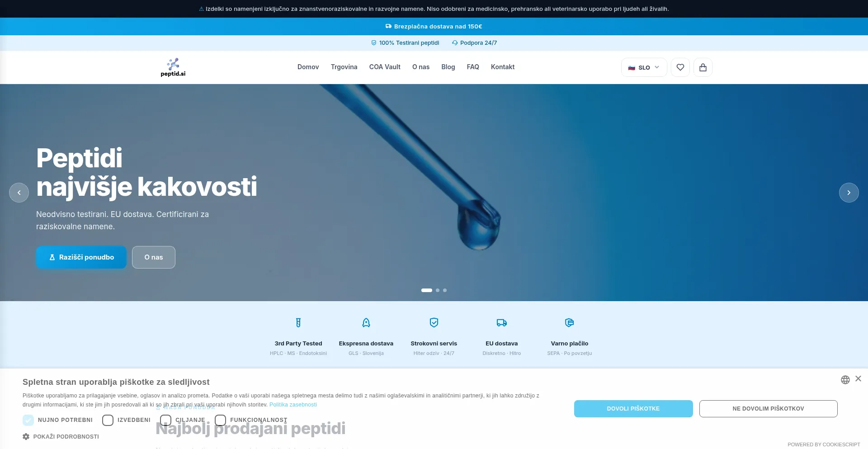868x449 pixels.
Task: Click the Varno plačilo label
Action: [570, 344]
